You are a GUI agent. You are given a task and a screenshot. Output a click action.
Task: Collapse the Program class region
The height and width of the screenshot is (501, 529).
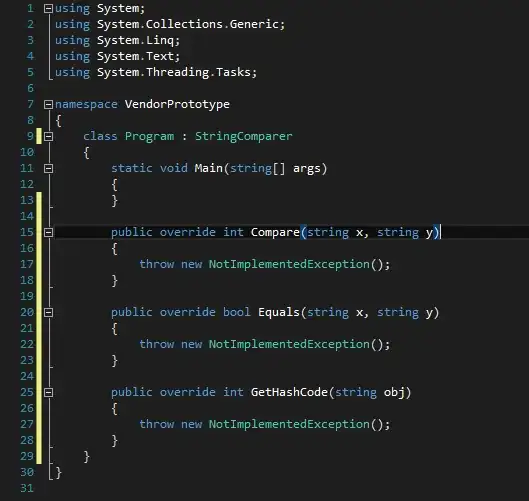[x=49, y=137]
